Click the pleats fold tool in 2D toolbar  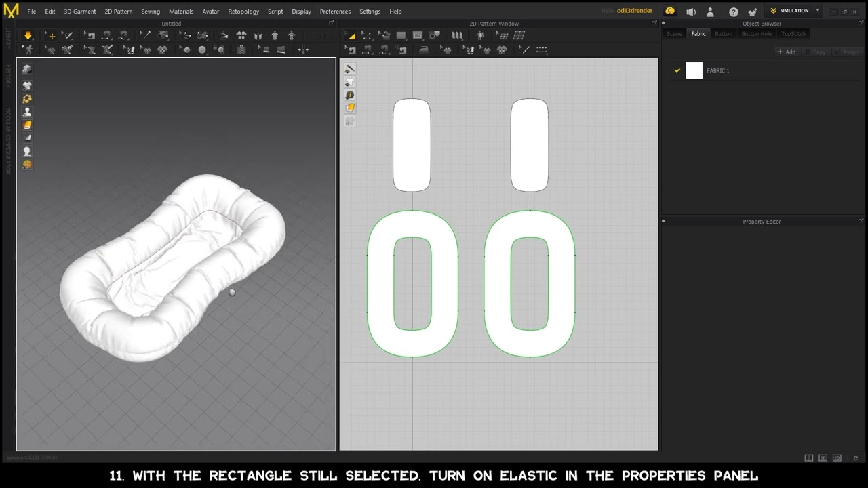click(457, 35)
